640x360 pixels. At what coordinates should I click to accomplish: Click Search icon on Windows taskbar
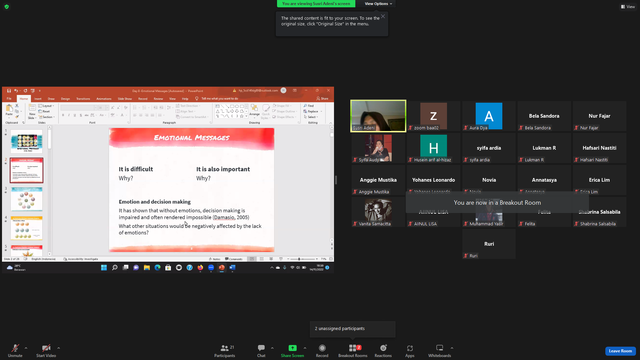[115, 268]
